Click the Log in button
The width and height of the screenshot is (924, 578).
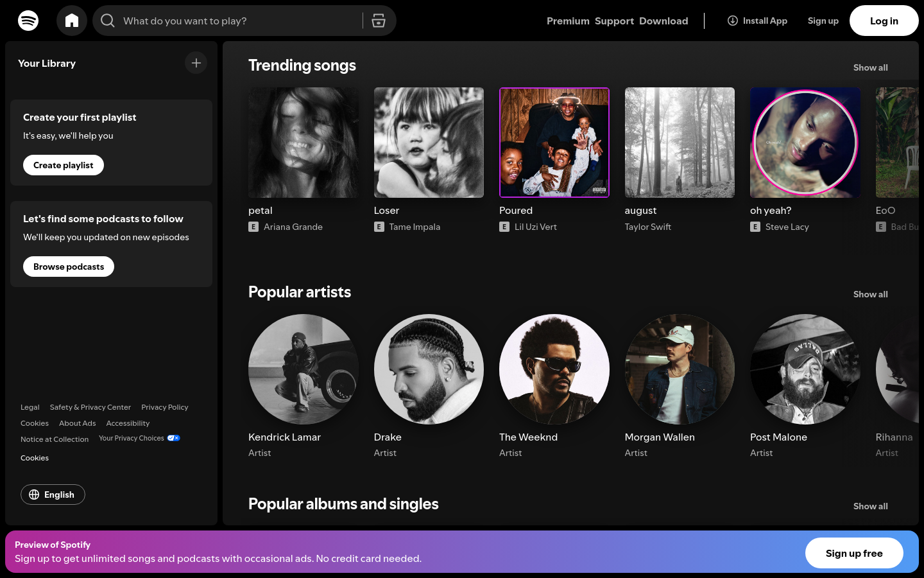(884, 21)
